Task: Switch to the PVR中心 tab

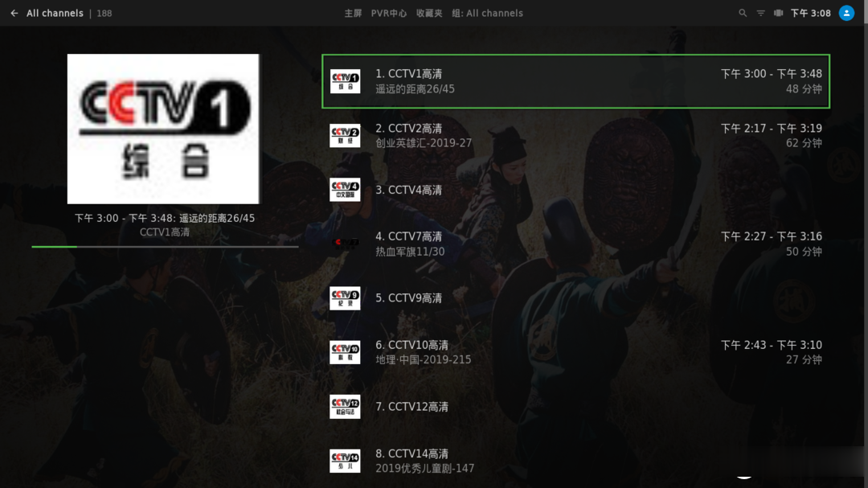Action: point(389,14)
